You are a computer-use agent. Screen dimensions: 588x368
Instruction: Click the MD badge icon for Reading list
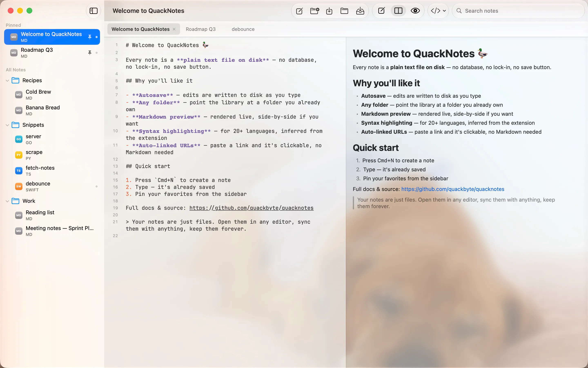[x=19, y=215]
